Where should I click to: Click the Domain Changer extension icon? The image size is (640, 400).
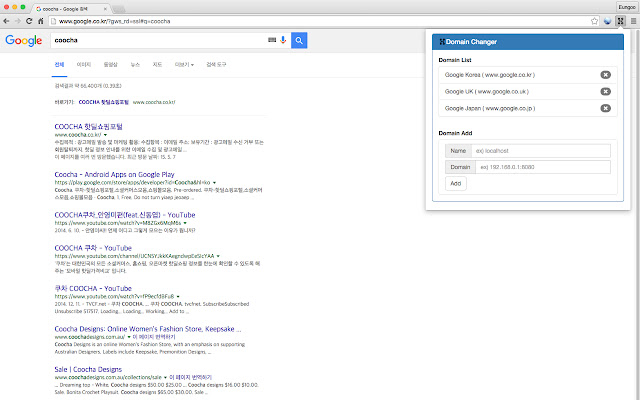tap(620, 21)
